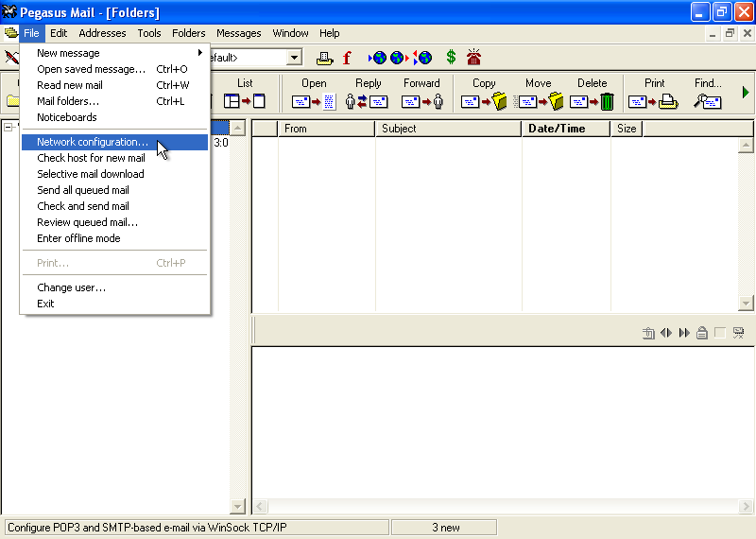Select Exit from File menu

(114, 304)
